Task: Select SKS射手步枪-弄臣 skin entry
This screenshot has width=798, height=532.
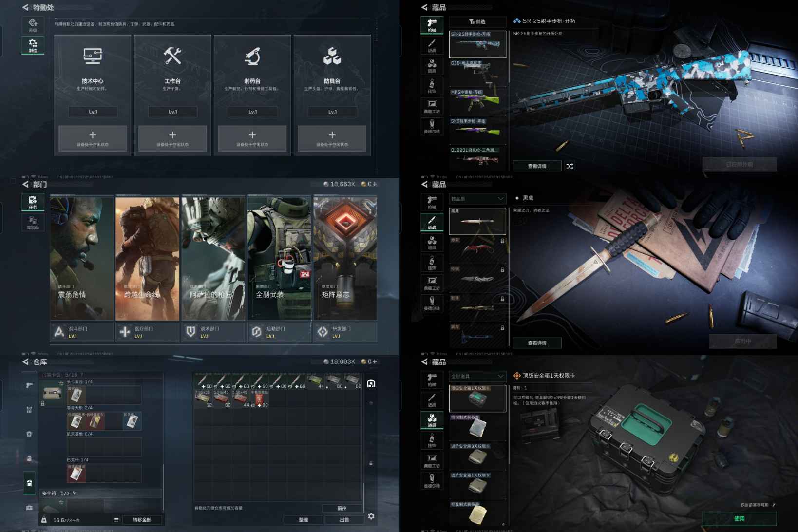Action: pos(477,131)
